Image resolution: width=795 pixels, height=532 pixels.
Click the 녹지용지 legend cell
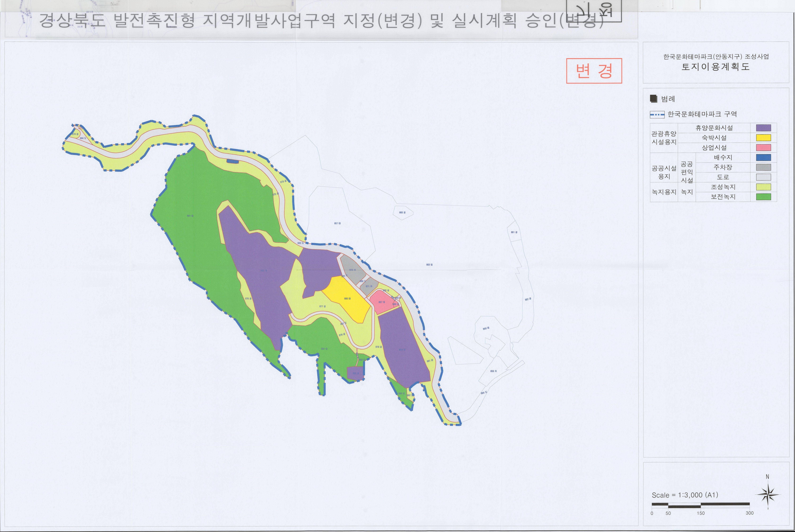664,192
